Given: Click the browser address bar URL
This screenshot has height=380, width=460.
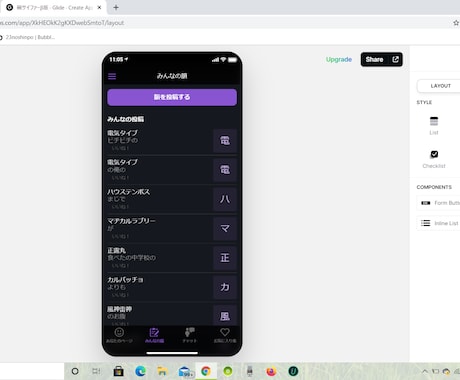Looking at the screenshot, I should click(x=62, y=23).
